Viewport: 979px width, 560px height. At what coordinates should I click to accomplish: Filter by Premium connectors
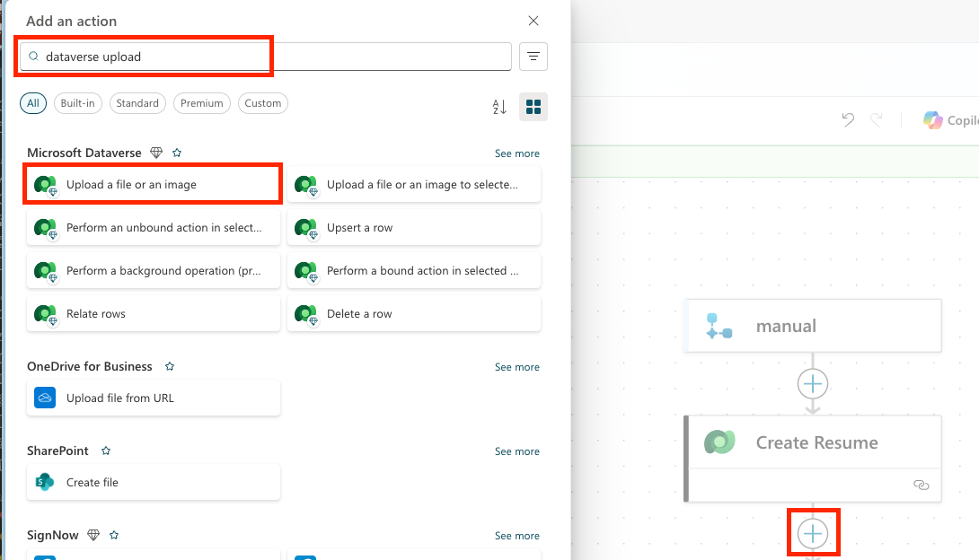[201, 103]
